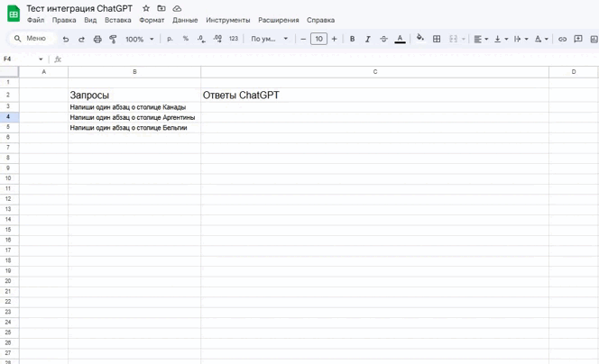Screen dimensions: 599x364
Task: Select cell with text about Аргентины
Action: coord(134,117)
